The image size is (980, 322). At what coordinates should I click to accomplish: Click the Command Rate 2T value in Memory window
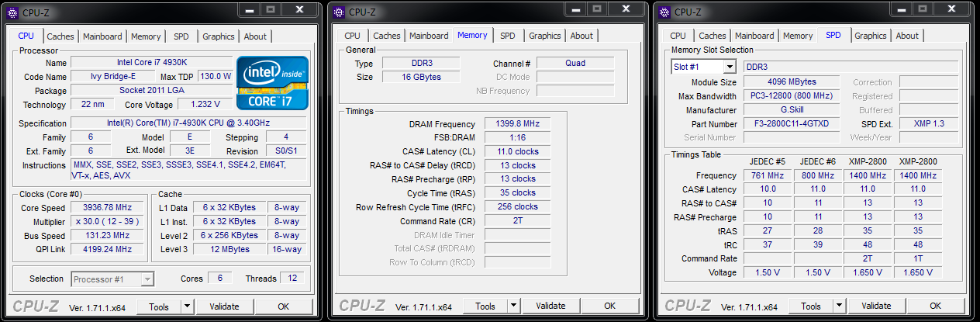(518, 221)
